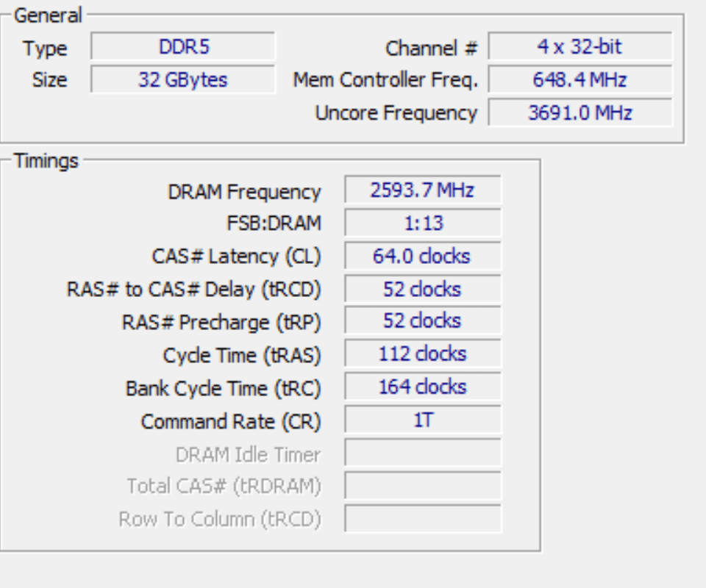Click the General group box heading
This screenshot has height=588, width=706.
click(49, 15)
